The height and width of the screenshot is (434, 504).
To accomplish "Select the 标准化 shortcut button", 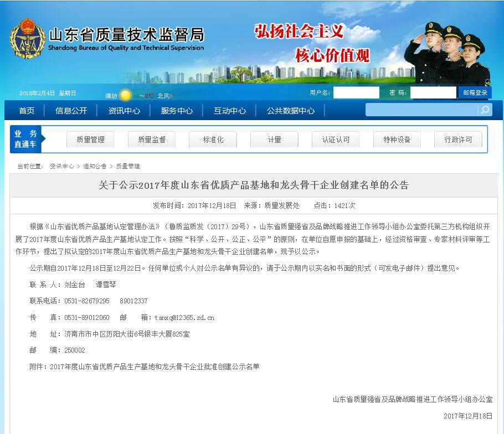I will [x=213, y=139].
